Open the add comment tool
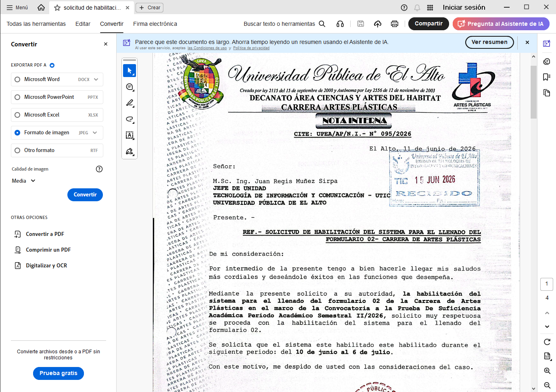556x392 pixels. (130, 87)
